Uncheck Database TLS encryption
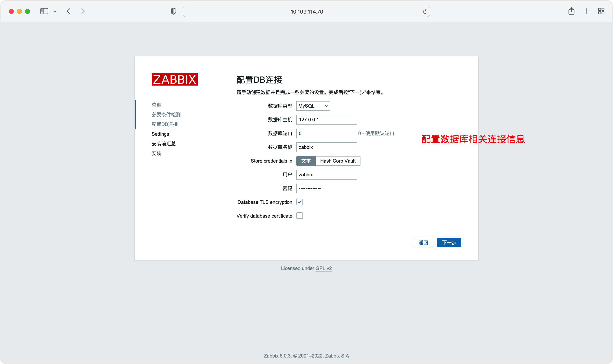 [x=299, y=202]
